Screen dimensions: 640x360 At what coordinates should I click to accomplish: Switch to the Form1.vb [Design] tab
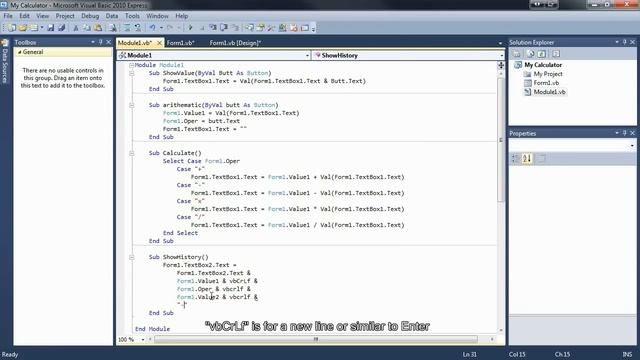point(235,43)
